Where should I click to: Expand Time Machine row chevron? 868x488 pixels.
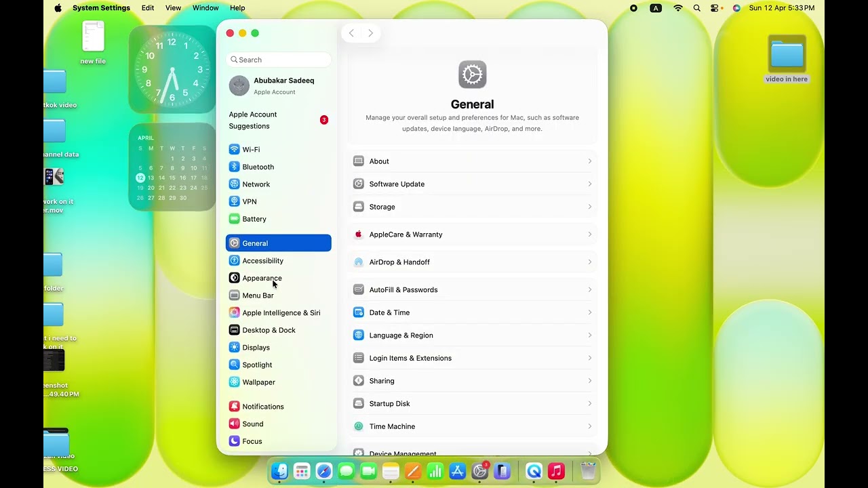(590, 426)
